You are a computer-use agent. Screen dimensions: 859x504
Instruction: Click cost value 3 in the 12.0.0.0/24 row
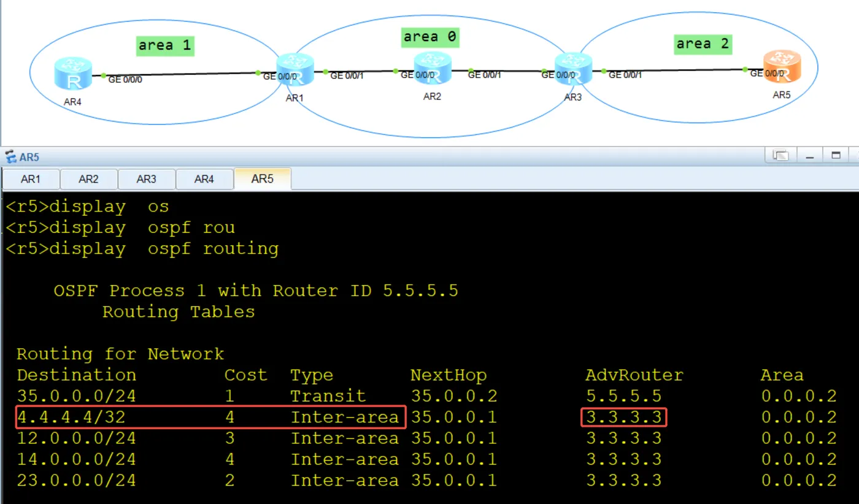(229, 438)
